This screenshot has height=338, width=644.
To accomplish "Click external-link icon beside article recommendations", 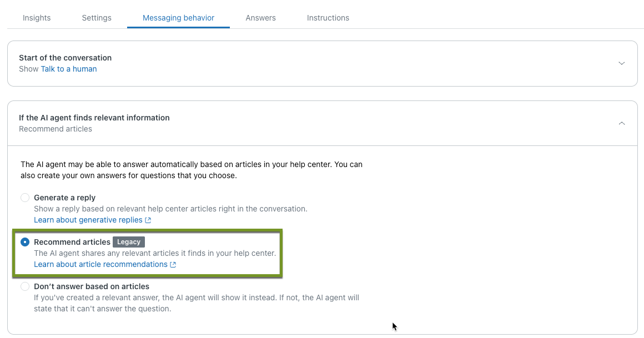I will [x=173, y=265].
